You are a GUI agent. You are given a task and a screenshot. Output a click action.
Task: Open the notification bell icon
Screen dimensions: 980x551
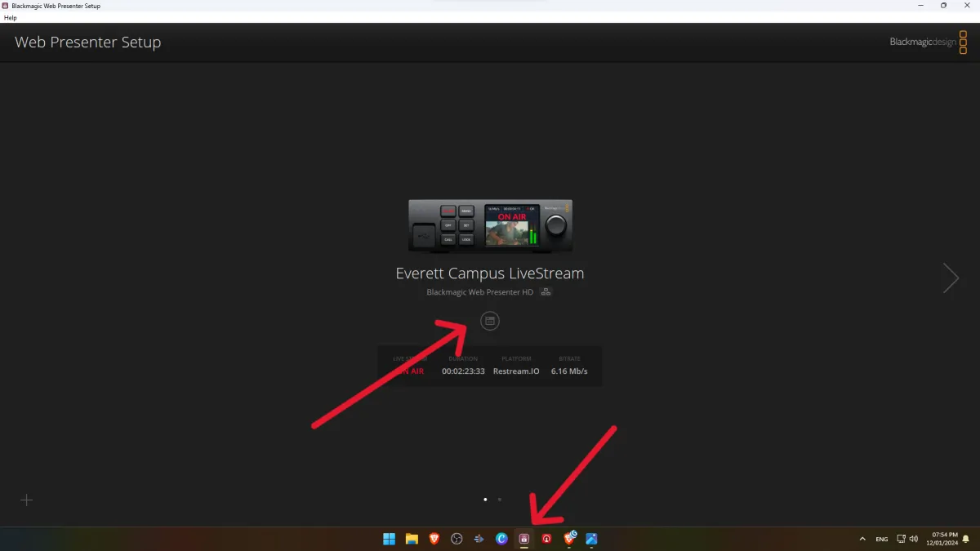967,539
